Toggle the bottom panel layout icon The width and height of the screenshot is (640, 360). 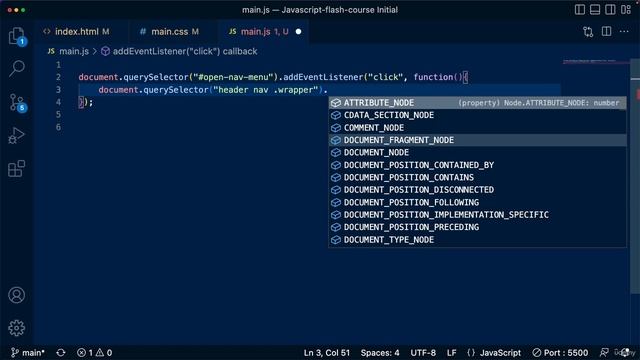[x=595, y=9]
